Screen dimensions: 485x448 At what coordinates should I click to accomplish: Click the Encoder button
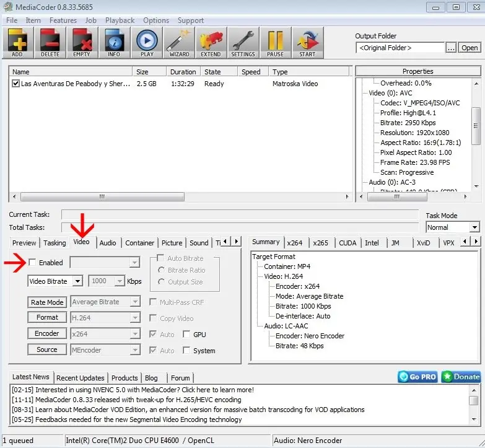47,333
